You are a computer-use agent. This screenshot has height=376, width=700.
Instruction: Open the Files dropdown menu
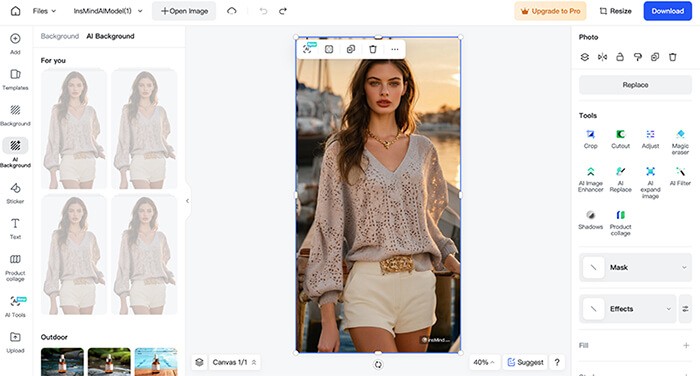[x=44, y=11]
